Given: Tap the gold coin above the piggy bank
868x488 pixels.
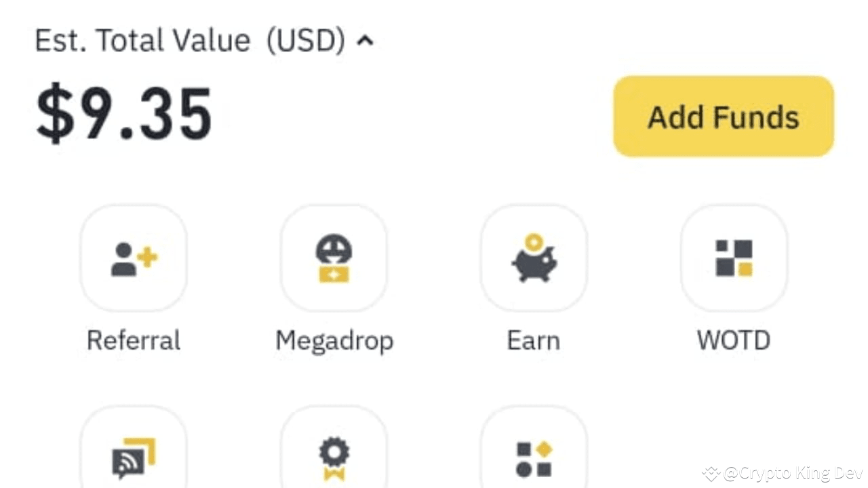Looking at the screenshot, I should click(x=534, y=241).
